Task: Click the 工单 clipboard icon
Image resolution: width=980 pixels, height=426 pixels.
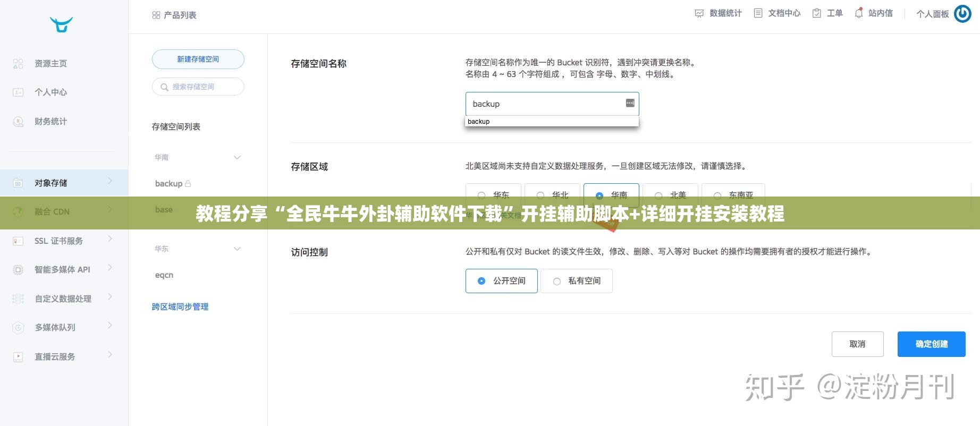Action: [817, 13]
